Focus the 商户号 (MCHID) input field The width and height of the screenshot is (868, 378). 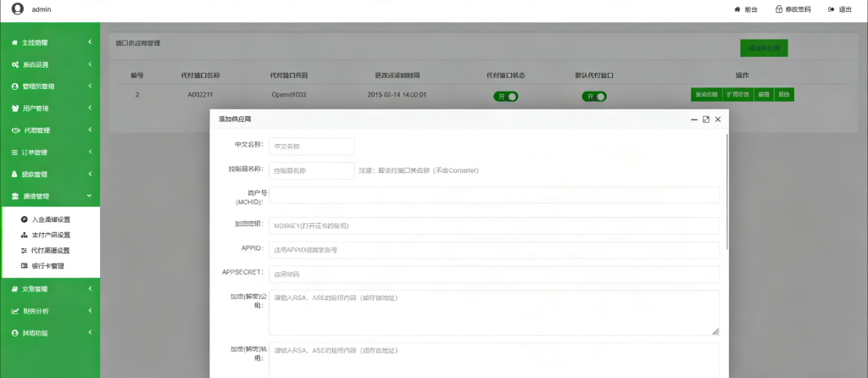click(494, 196)
